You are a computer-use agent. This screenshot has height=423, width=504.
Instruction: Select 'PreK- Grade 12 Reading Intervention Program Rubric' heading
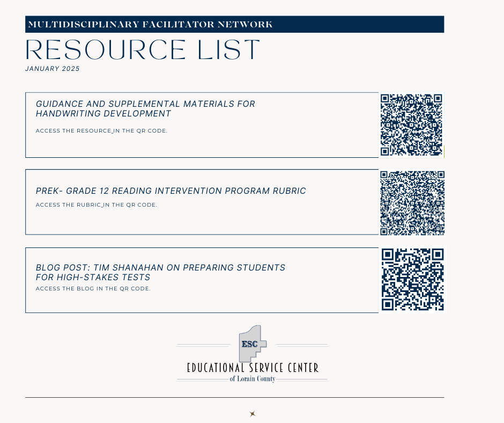171,191
